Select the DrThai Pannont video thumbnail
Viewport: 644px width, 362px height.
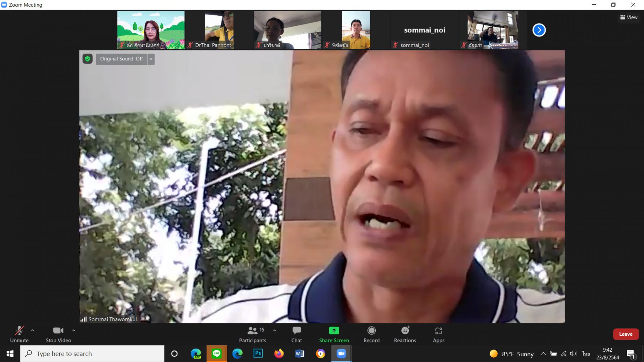219,30
